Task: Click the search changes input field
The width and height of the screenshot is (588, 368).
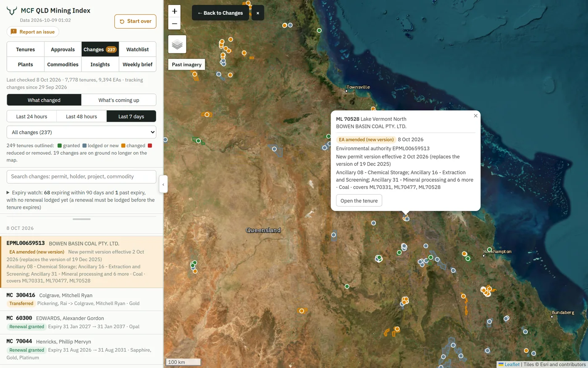Action: pyautogui.click(x=81, y=177)
